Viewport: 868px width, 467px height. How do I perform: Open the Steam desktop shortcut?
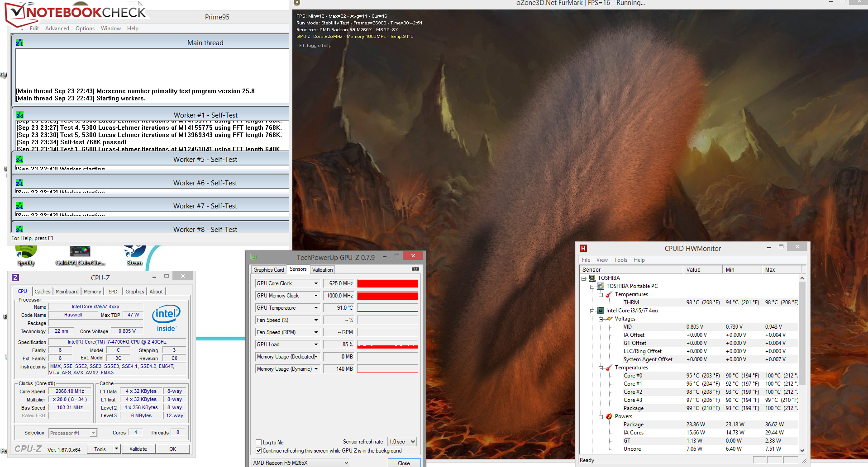[x=134, y=255]
